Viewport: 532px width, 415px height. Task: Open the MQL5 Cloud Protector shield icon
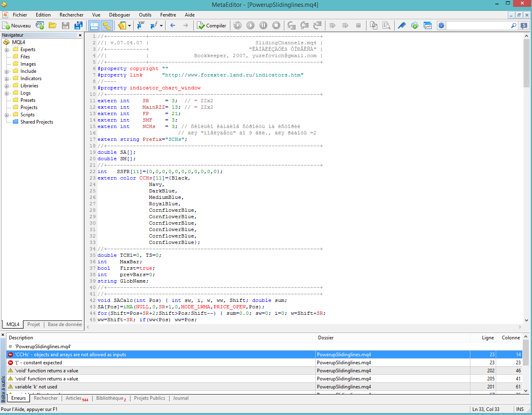point(414,26)
